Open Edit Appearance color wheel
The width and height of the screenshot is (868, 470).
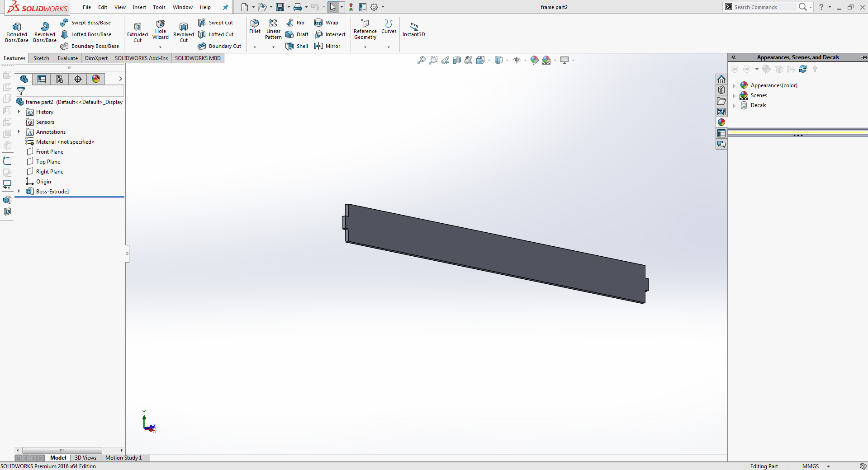(534, 60)
